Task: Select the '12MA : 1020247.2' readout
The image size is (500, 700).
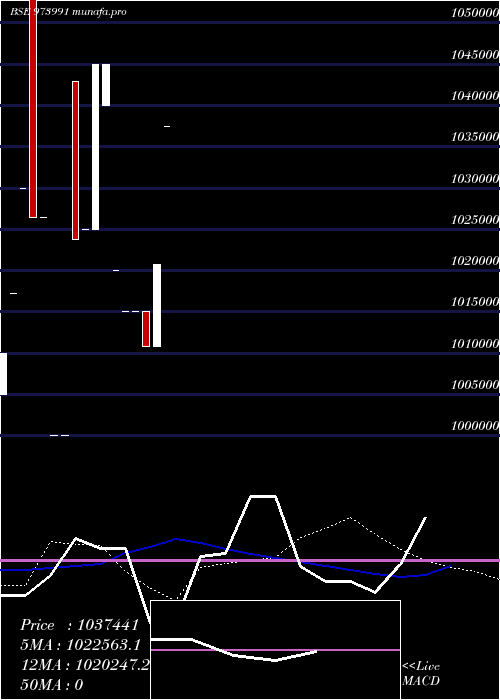Action: [85, 665]
